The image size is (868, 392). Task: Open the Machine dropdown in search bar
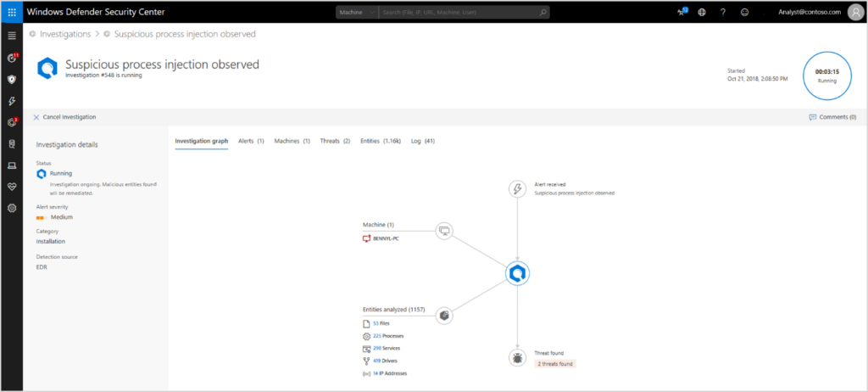tap(355, 13)
